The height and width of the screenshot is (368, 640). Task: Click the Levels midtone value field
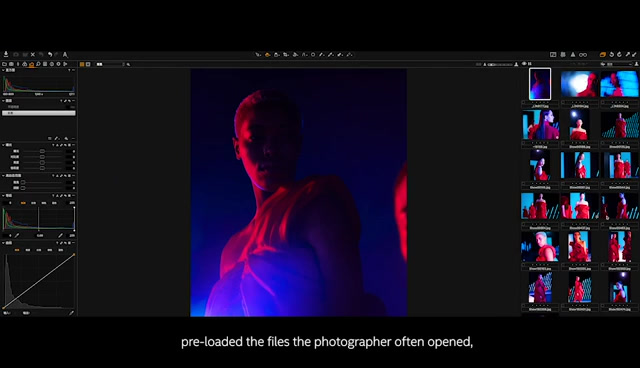click(x=40, y=235)
